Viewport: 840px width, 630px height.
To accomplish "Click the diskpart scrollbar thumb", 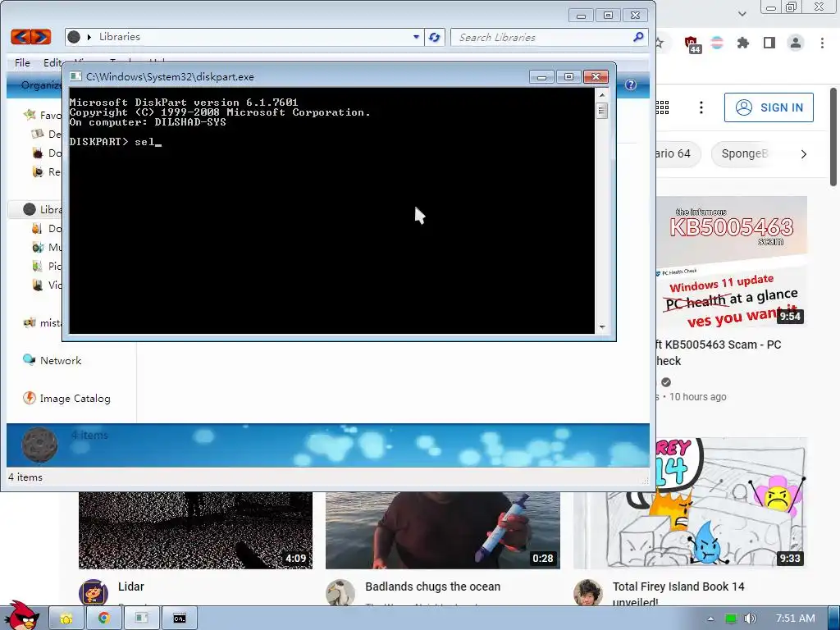I will pyautogui.click(x=601, y=111).
